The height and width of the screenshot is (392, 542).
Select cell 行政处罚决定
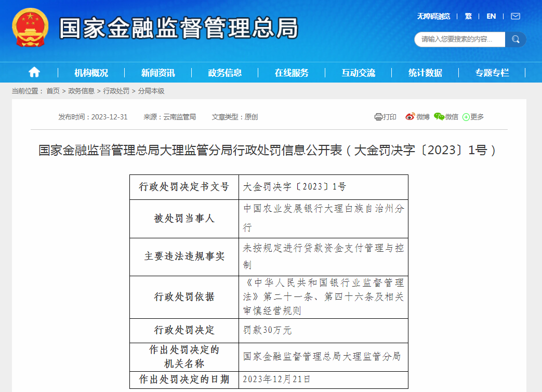pyautogui.click(x=184, y=331)
